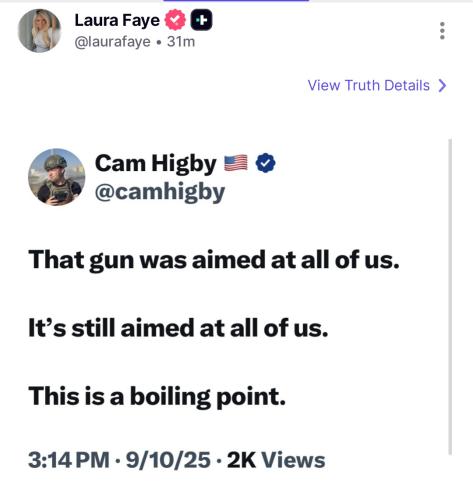
Task: Click the line 'It's still aimed at all of us.'
Action: coord(178,328)
